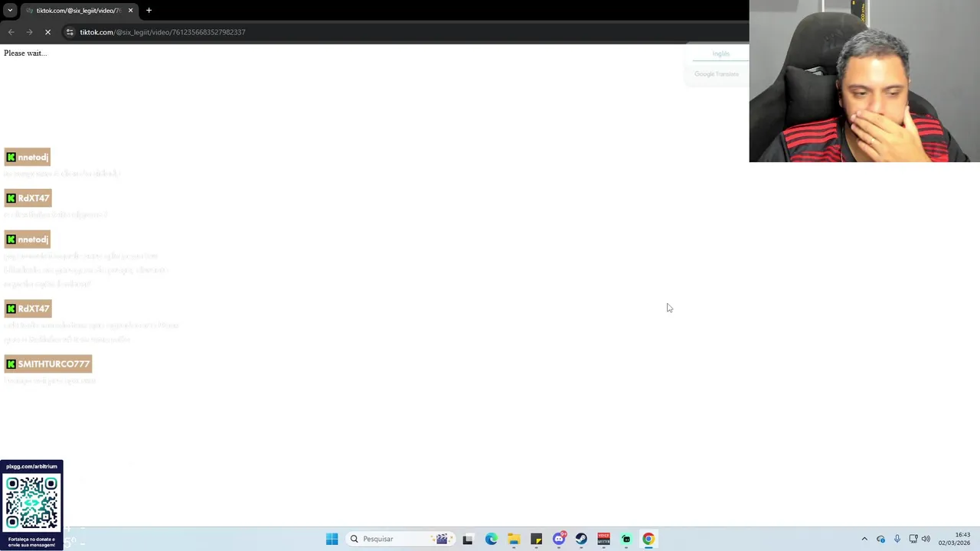Show hidden system tray icons
This screenshot has height=551, width=980.
click(864, 539)
